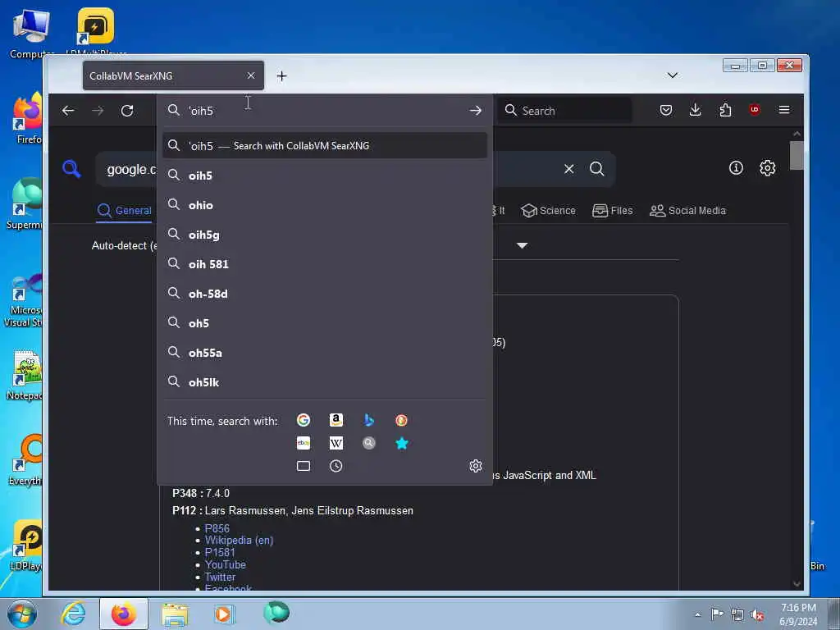Open a new tab with the plus button
Viewport: 840px width, 630px height.
pyautogui.click(x=282, y=76)
